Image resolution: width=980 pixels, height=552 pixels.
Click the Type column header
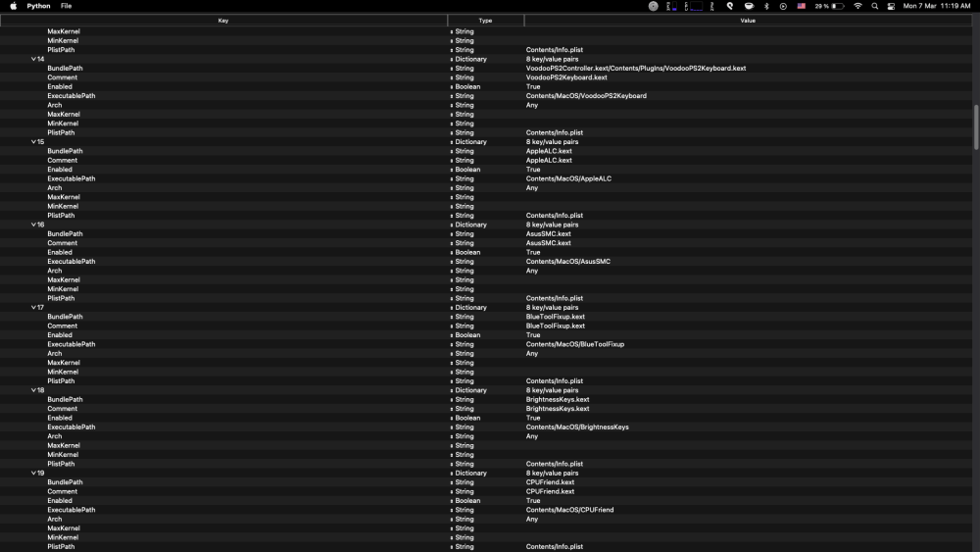click(486, 21)
